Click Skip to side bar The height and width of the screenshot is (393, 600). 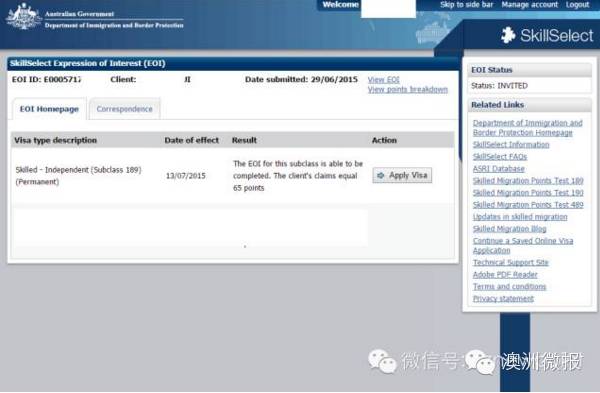click(x=466, y=5)
